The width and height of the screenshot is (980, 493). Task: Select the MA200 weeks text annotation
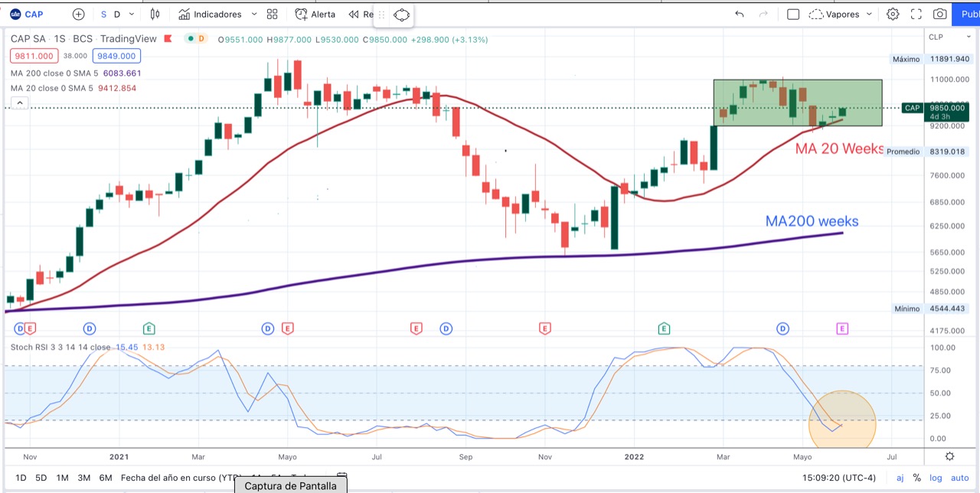(812, 221)
